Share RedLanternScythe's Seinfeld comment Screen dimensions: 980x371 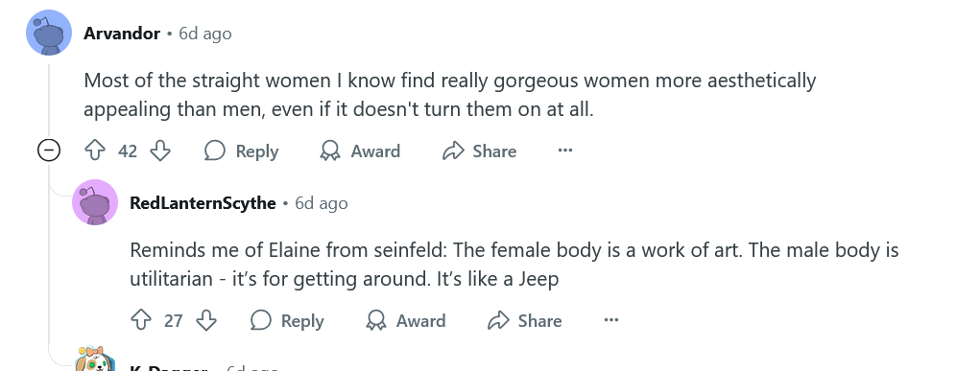[525, 320]
